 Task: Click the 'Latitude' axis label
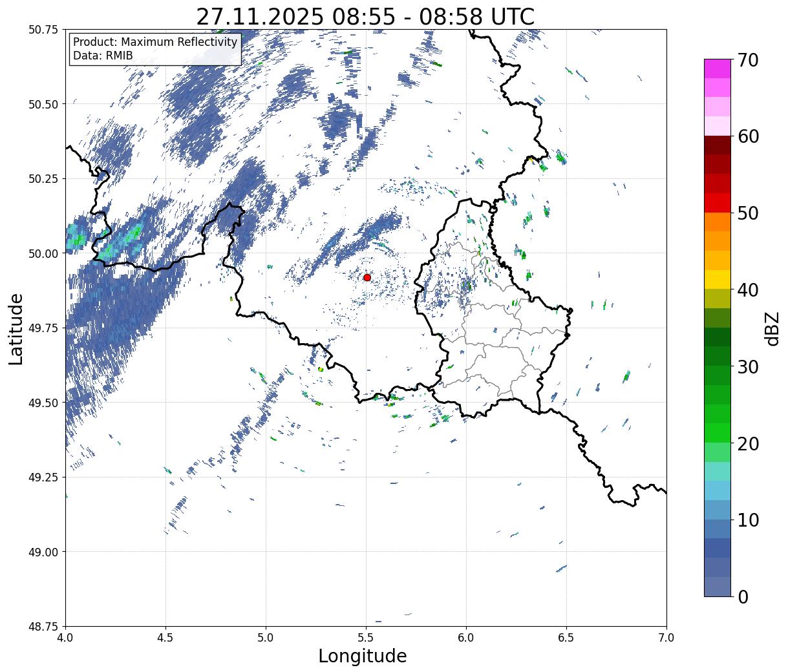[x=16, y=328]
